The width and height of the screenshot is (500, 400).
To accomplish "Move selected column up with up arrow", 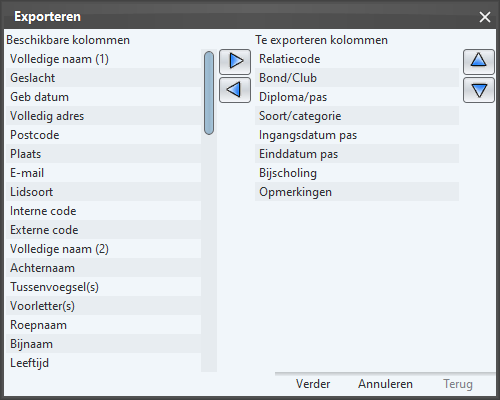I will click(x=479, y=62).
